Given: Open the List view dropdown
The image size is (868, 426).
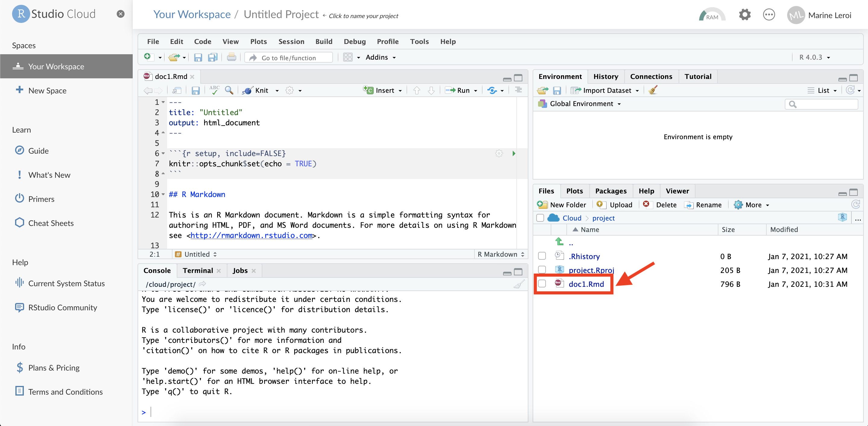Looking at the screenshot, I should tap(822, 90).
